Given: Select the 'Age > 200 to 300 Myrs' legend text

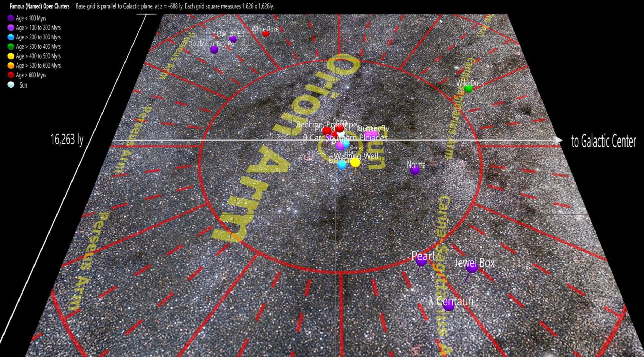Looking at the screenshot, I should click(x=38, y=37).
